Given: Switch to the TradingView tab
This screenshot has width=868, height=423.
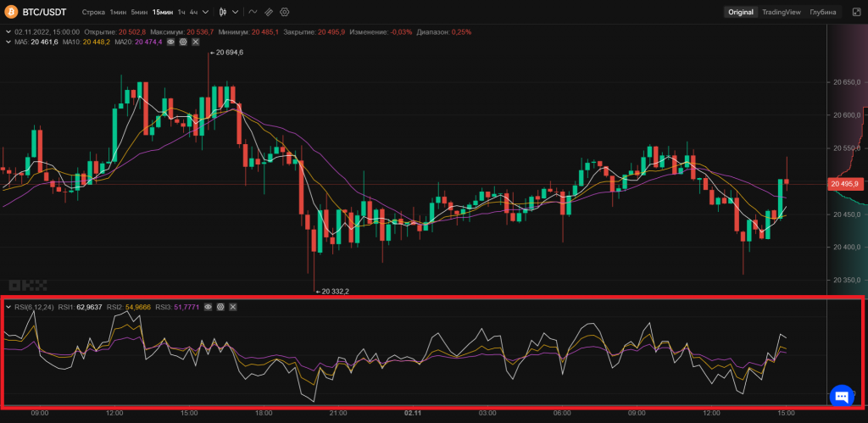Looking at the screenshot, I should pyautogui.click(x=781, y=13).
